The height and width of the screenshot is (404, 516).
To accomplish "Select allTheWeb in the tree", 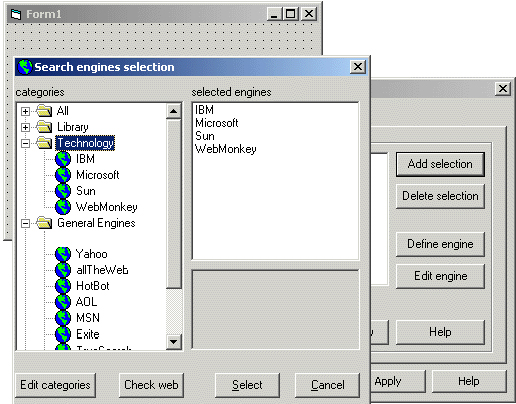I will (102, 270).
